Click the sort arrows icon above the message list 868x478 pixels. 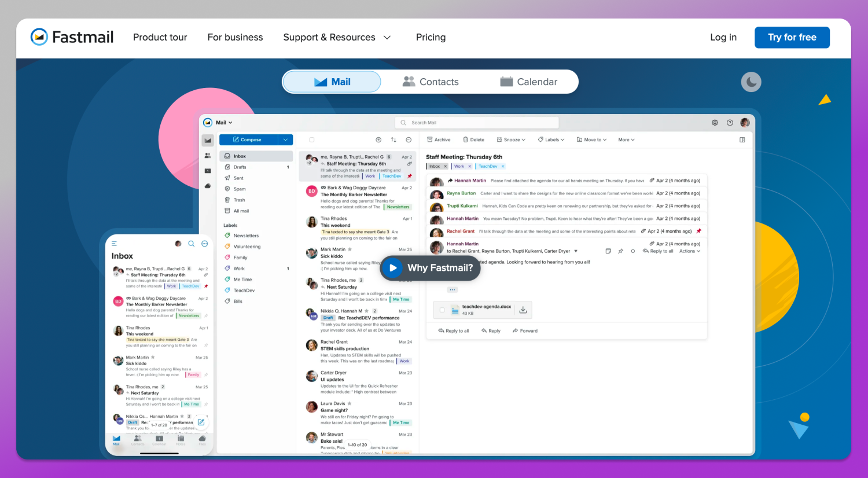(393, 140)
